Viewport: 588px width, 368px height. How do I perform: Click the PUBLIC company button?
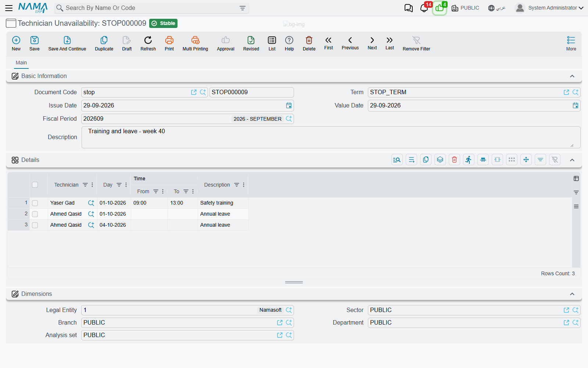pyautogui.click(x=465, y=8)
